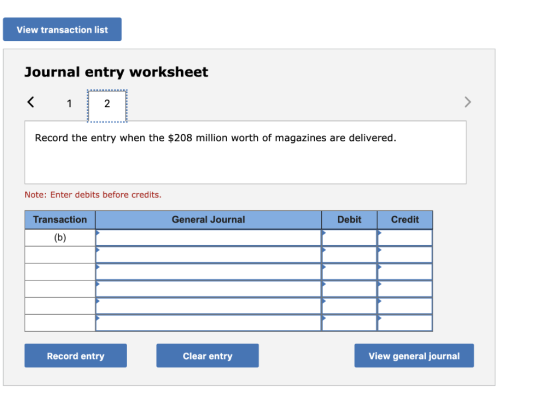Click Debit field in fourth row
Image resolution: width=560 pixels, height=403 pixels.
coord(349,289)
